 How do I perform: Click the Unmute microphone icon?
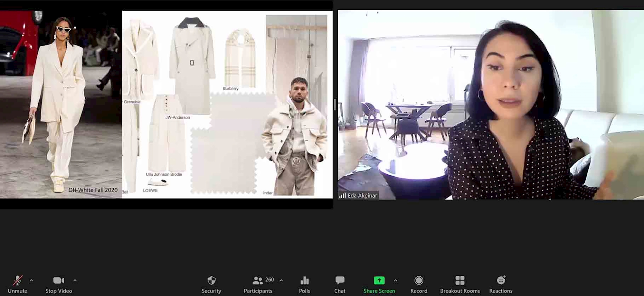[17, 281]
